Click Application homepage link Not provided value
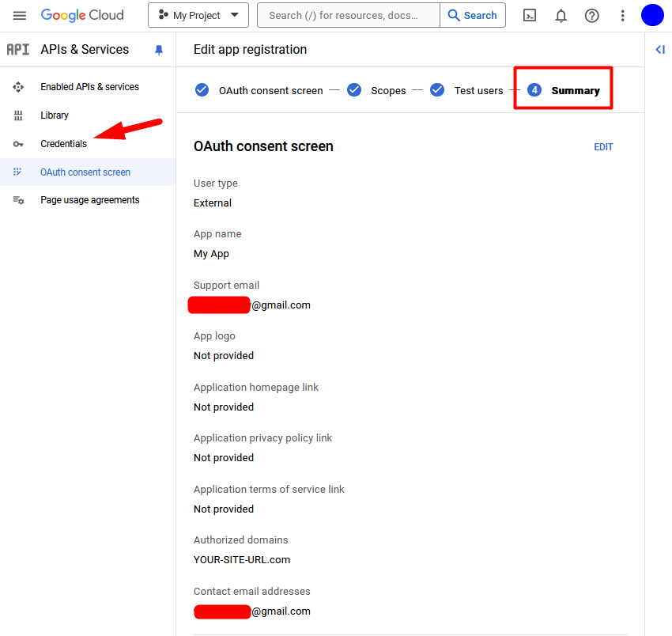 (x=224, y=407)
